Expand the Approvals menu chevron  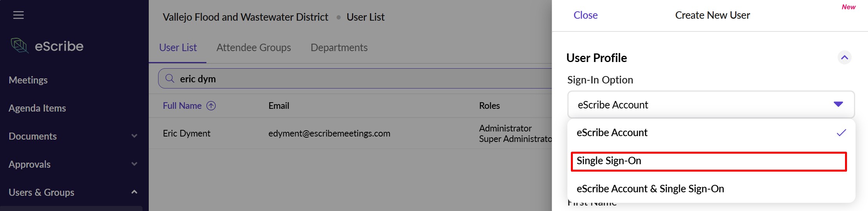[x=134, y=164]
